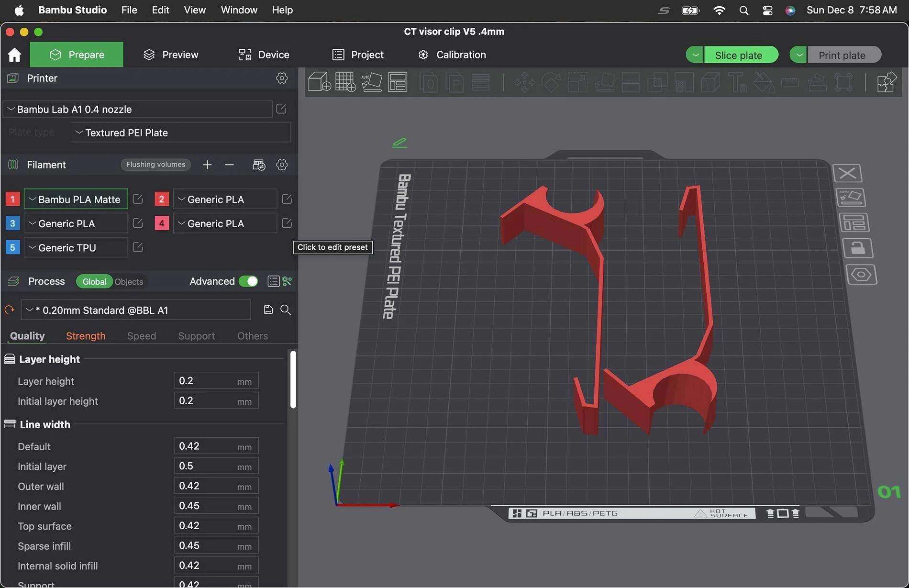Open the Project tab
The image size is (909, 588).
pos(358,55)
